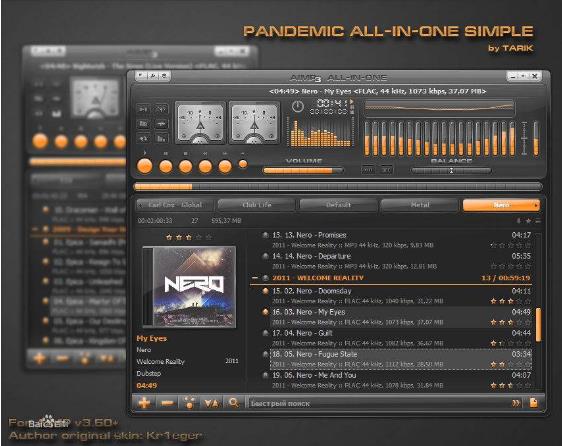Click the magnifier search icon
The width and height of the screenshot is (562, 446).
(x=233, y=403)
